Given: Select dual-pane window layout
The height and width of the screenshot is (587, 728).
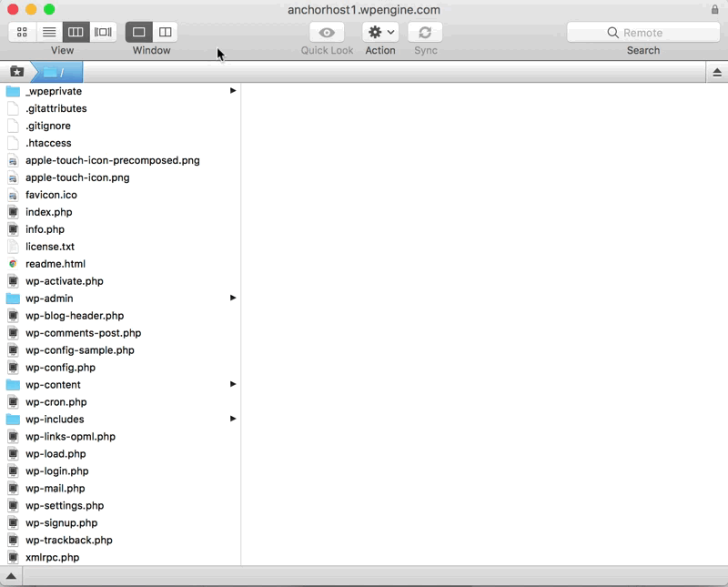Looking at the screenshot, I should click(166, 32).
